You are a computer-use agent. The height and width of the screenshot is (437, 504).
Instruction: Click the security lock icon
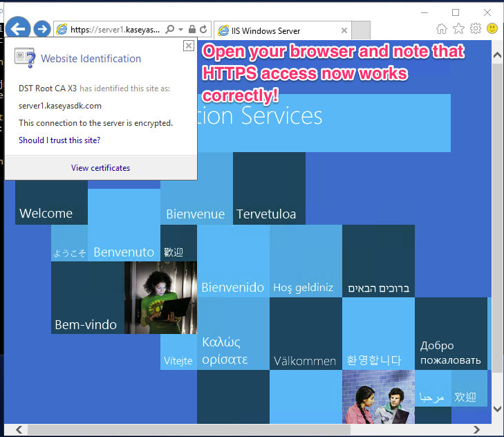coord(192,29)
